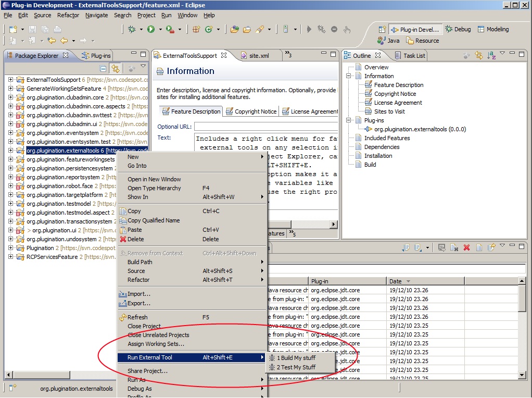The height and width of the screenshot is (398, 532).
Task: Toggle Link with Editor in Package Explorer
Action: tap(116, 69)
